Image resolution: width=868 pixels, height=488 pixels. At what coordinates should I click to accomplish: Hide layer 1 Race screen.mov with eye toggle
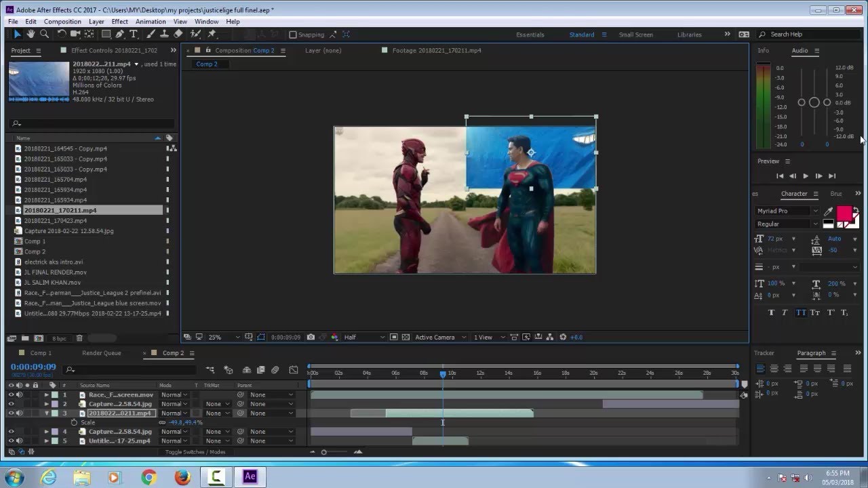pos(11,394)
